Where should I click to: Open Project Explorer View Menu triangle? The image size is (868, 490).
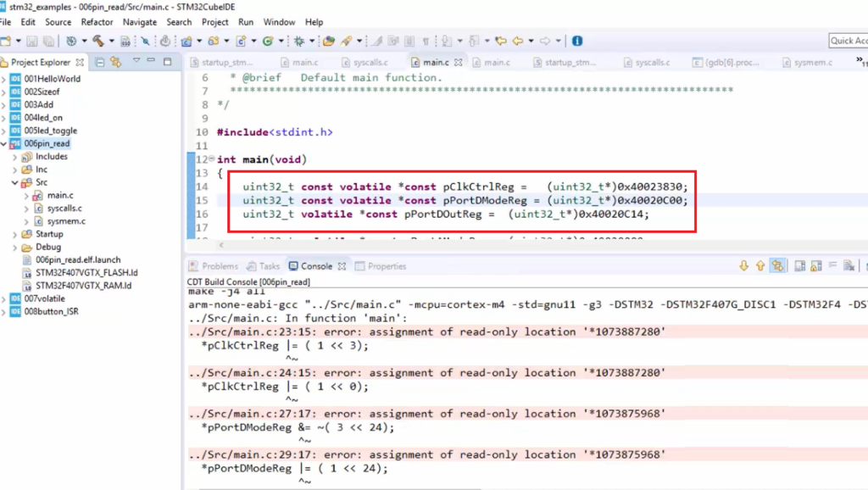(x=136, y=61)
